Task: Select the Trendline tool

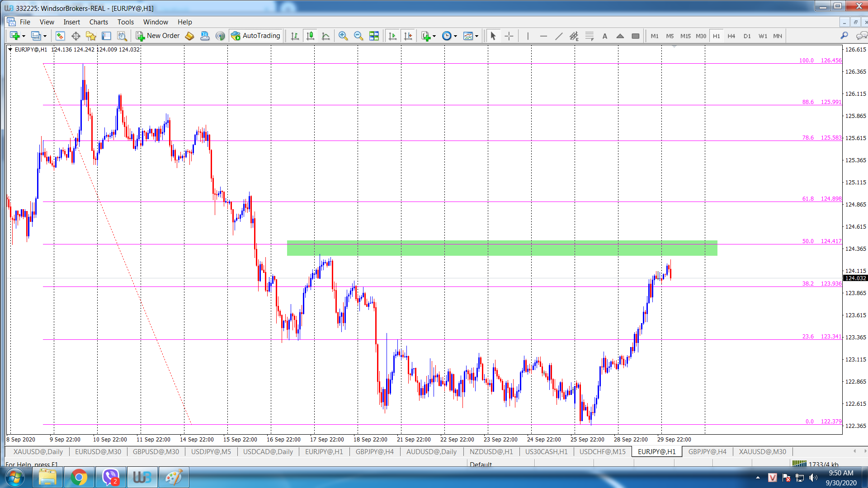Action: click(x=559, y=36)
